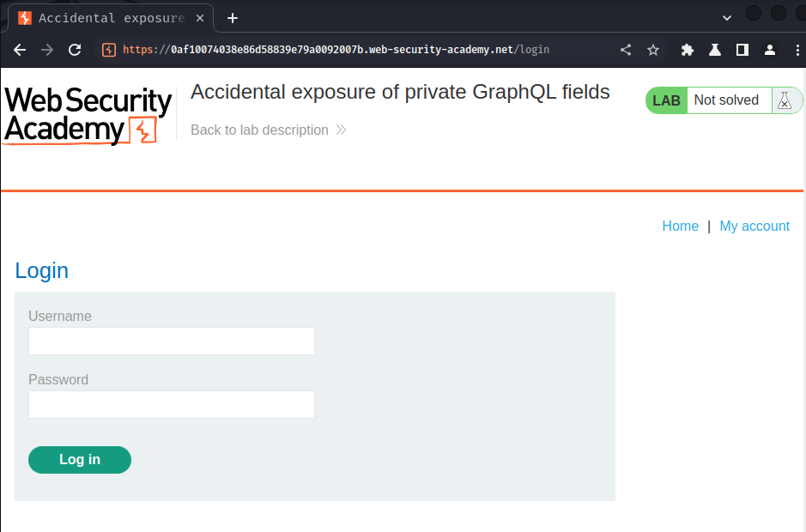Screen dimensions: 806x532
Task: Click the Login heading
Action: [x=42, y=271]
